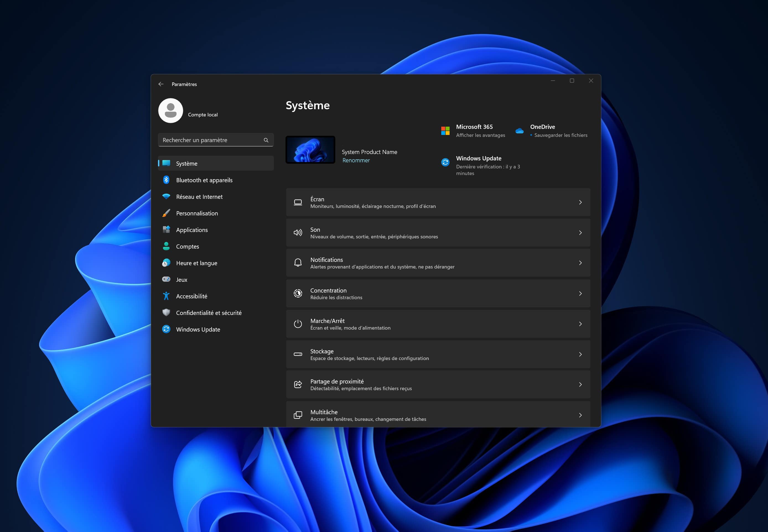Click the Heure et langue clock icon
Screen dimensions: 768x532
point(167,263)
